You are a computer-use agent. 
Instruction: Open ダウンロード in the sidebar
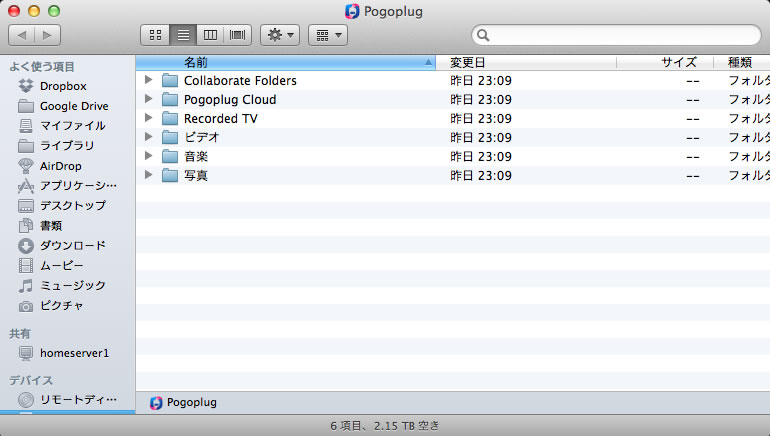[x=61, y=245]
